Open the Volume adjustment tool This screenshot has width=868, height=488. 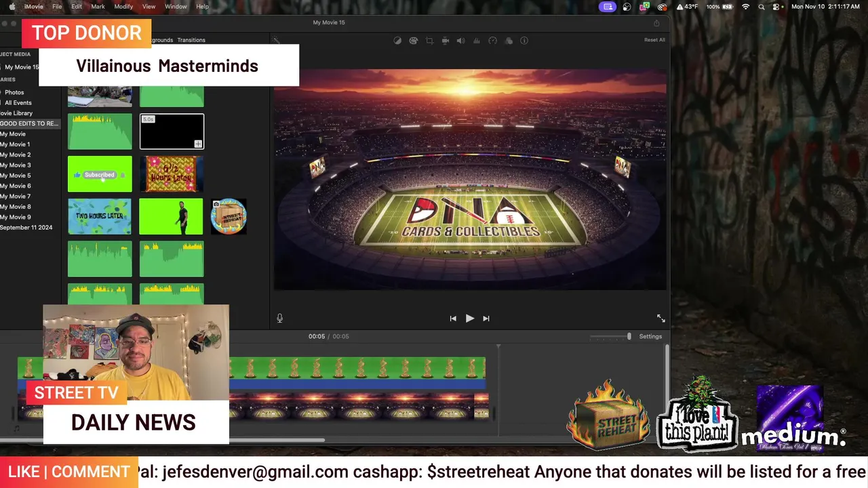pos(460,41)
